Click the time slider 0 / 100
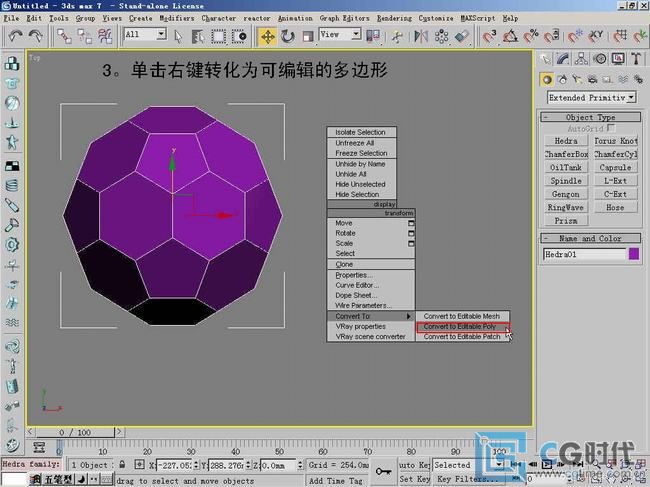650x487 pixels. click(x=75, y=432)
